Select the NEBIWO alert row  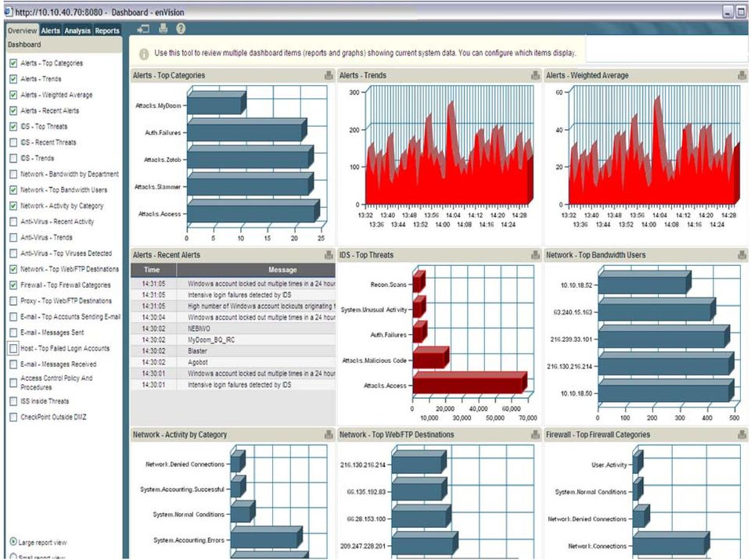tap(233, 328)
